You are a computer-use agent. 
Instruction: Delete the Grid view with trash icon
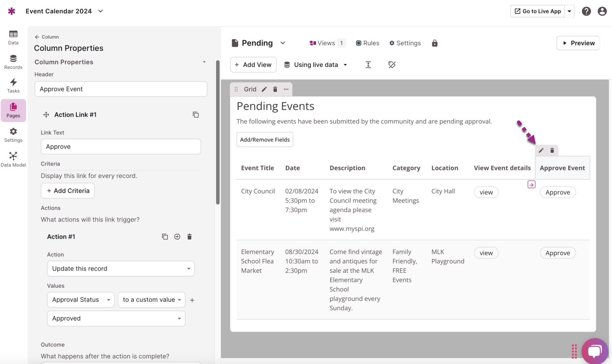pos(275,89)
